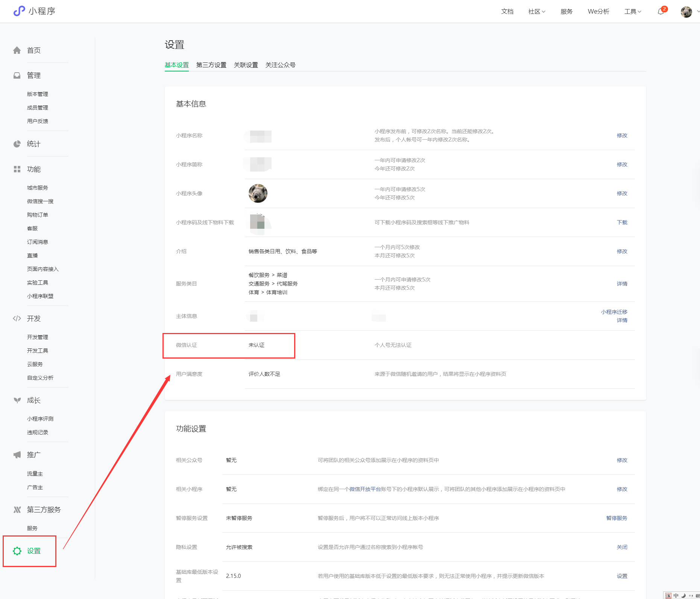Open 云服务 in the sidebar
The width and height of the screenshot is (700, 599).
click(35, 364)
